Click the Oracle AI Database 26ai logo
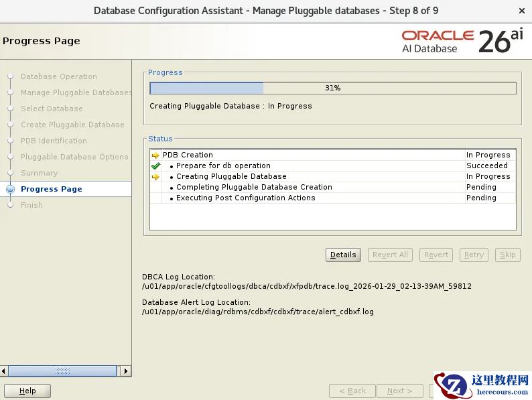The height and width of the screenshot is (400, 532). (x=462, y=42)
